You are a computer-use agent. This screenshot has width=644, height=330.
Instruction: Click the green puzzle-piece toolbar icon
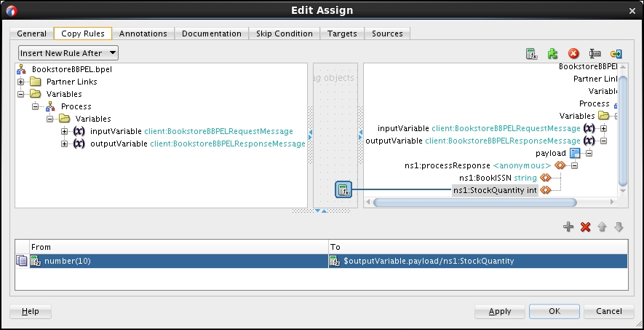pos(552,54)
